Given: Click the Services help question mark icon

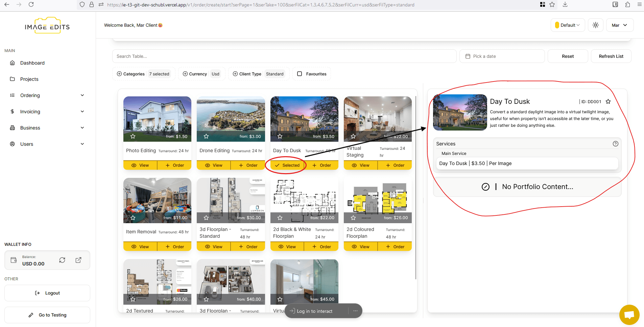Looking at the screenshot, I should click(x=615, y=144).
